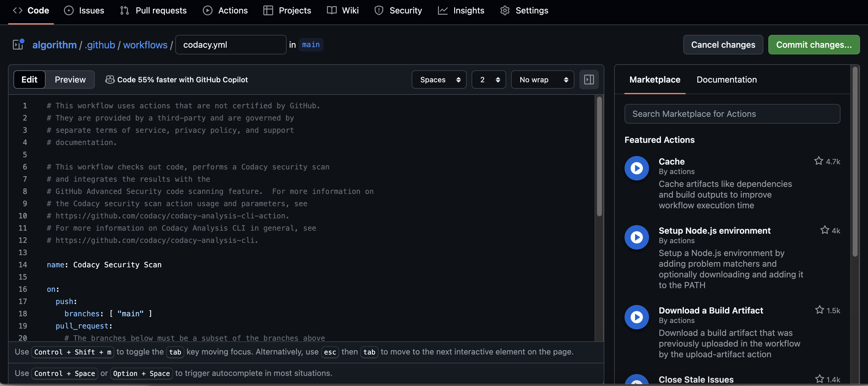This screenshot has height=386, width=868.
Task: Click the Download a Build Artifact play icon
Action: (636, 317)
